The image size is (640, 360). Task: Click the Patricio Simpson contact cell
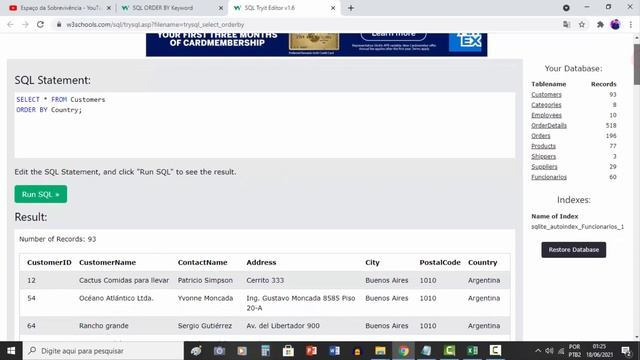click(205, 280)
